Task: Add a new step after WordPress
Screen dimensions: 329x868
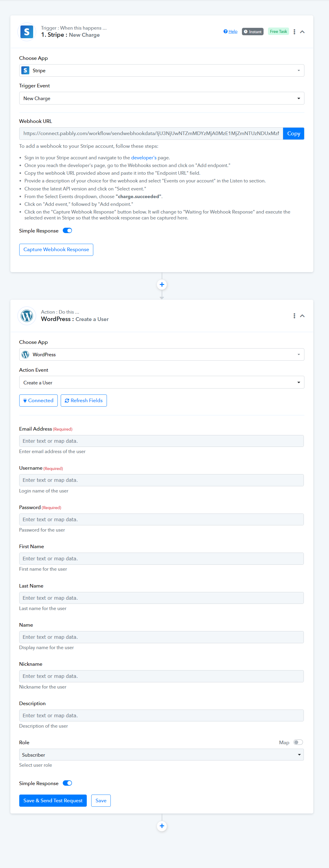Action: [162, 826]
